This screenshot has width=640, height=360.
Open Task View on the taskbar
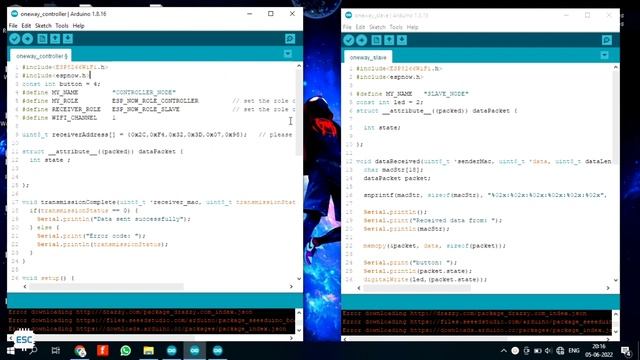click(x=56, y=351)
